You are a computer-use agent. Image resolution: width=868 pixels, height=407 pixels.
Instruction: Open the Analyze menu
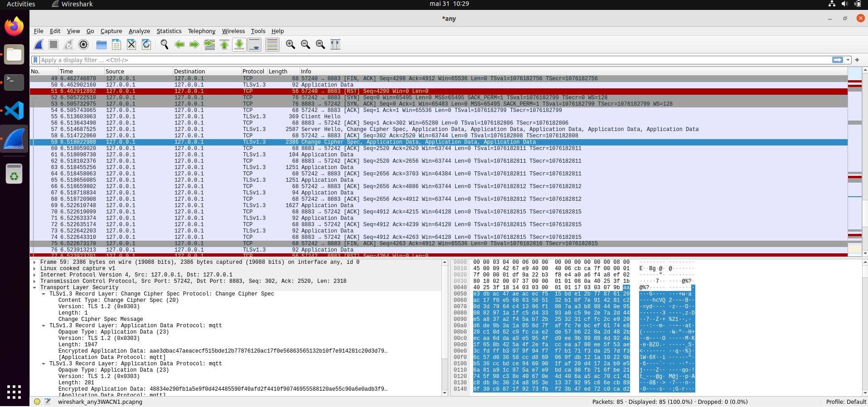pos(139,31)
